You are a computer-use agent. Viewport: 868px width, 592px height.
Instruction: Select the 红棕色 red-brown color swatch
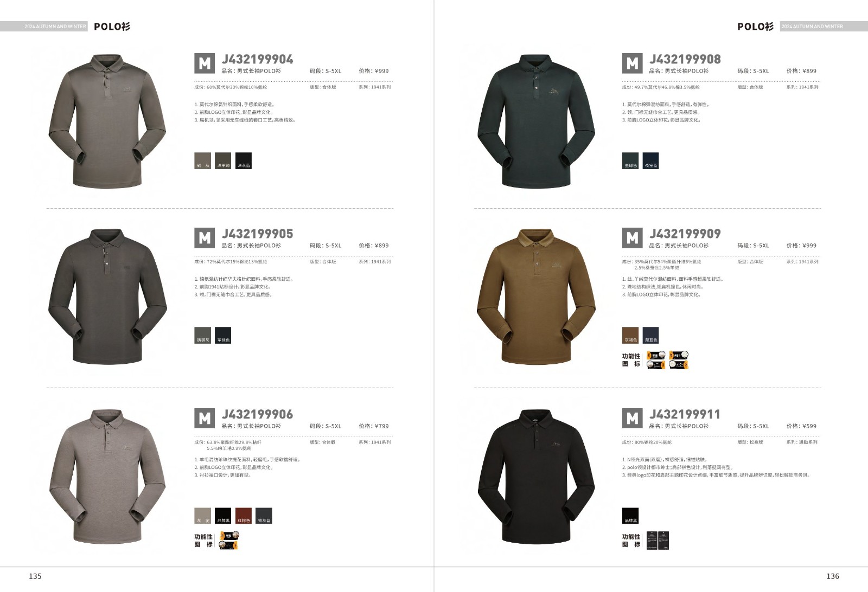click(x=244, y=516)
